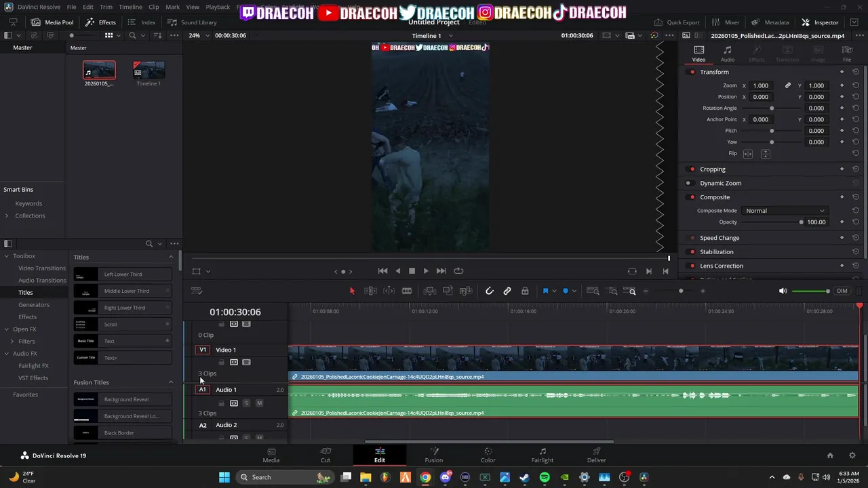Toggle the Inspector panel
This screenshot has width=868, height=488.
tap(820, 22)
